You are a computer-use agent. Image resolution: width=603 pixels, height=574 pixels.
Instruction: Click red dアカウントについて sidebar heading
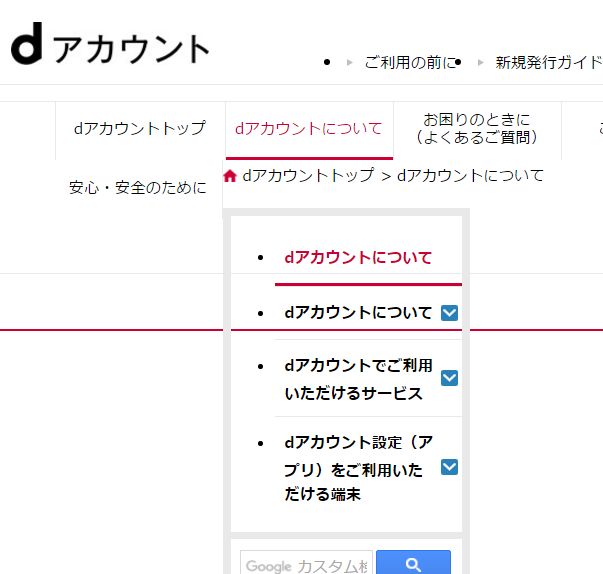[358, 258]
